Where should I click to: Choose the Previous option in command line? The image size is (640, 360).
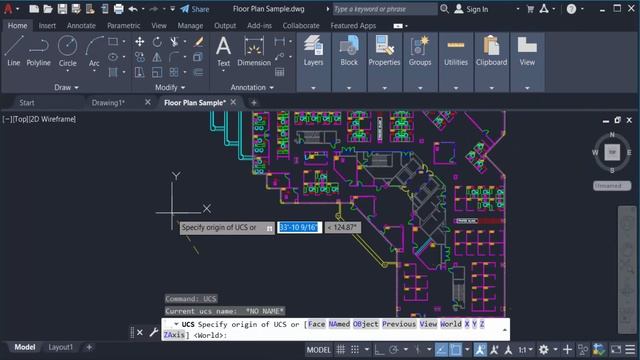click(x=399, y=324)
